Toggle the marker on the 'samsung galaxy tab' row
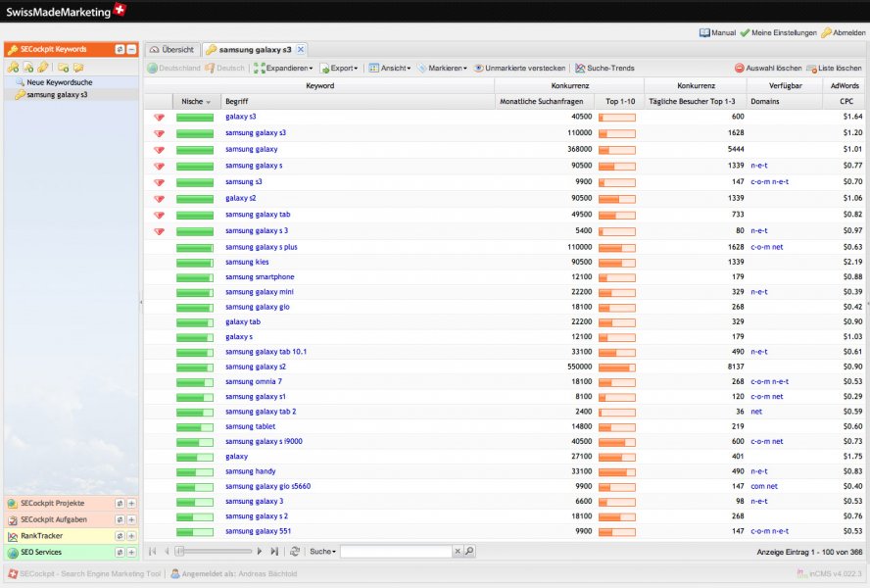This screenshot has height=588, width=870. (x=160, y=215)
